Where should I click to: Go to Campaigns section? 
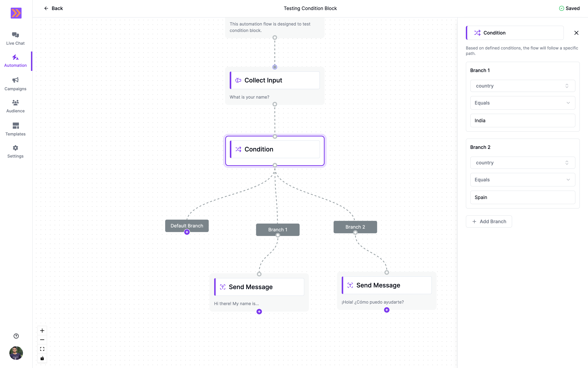[x=15, y=84]
